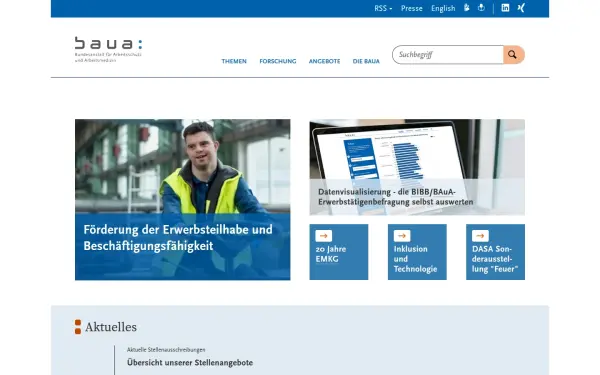The height and width of the screenshot is (375, 600).
Task: Open the sign language icon
Action: (x=466, y=8)
